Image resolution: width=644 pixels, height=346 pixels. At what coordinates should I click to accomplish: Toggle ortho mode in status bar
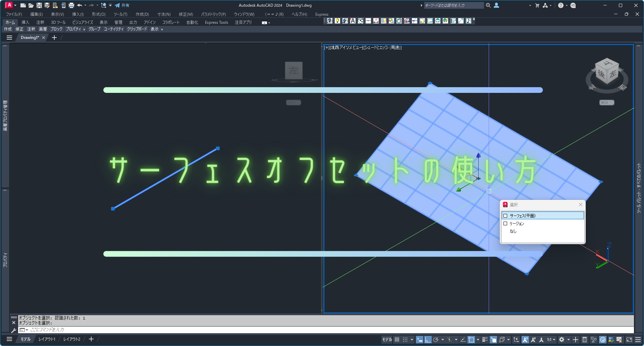[428, 340]
